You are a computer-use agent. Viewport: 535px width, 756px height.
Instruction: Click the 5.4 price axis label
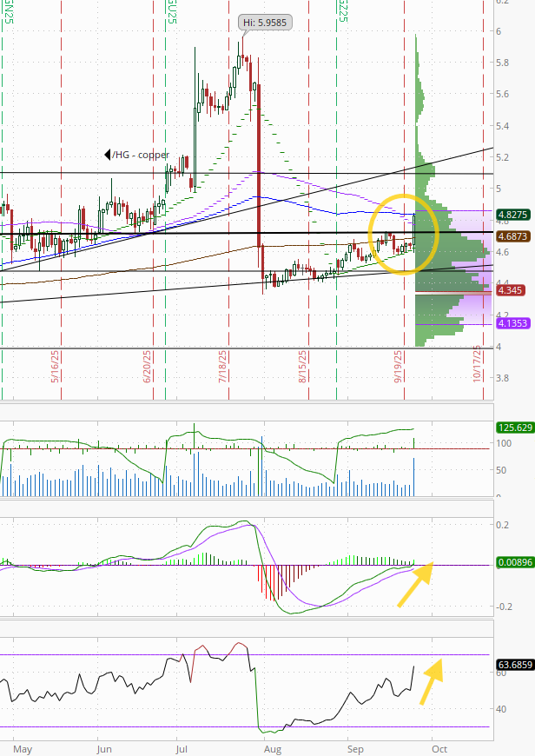click(502, 126)
